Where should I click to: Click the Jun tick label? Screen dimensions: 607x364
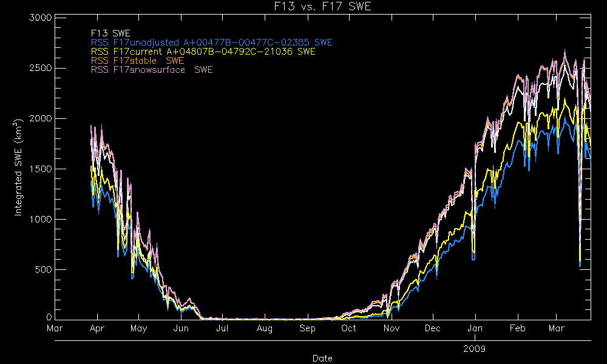coord(180,329)
